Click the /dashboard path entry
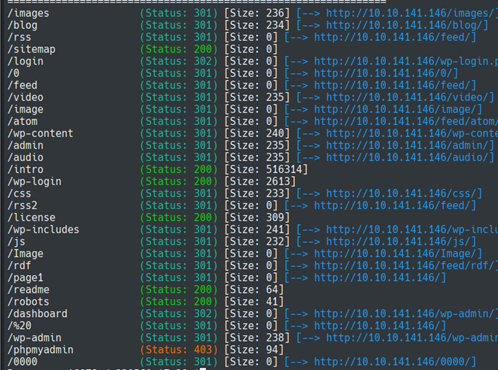 click(x=37, y=313)
